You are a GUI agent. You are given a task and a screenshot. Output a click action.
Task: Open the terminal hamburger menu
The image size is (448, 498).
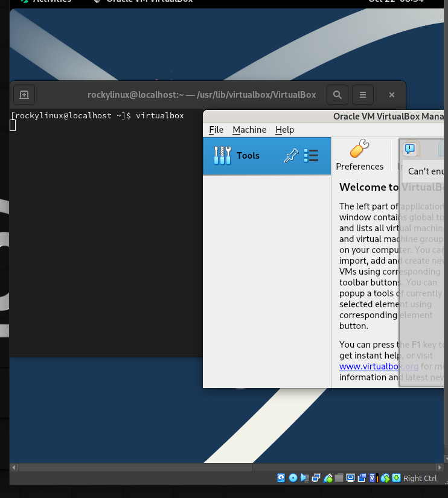tap(363, 95)
